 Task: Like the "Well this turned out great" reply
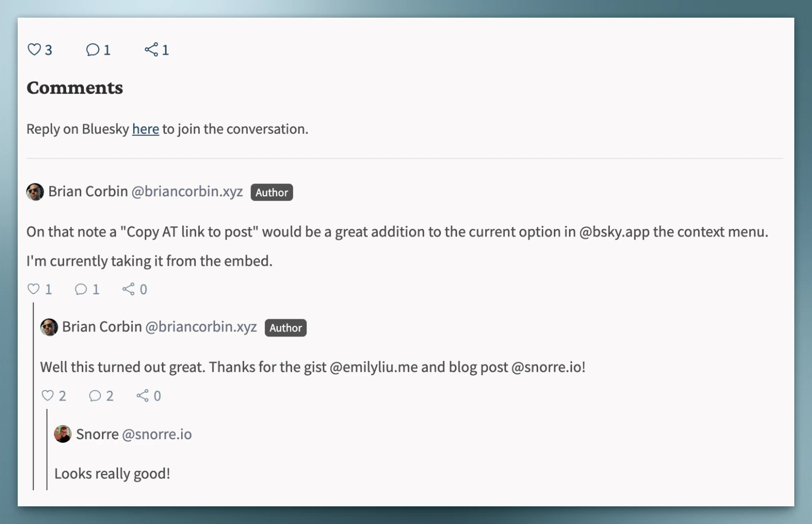(48, 396)
